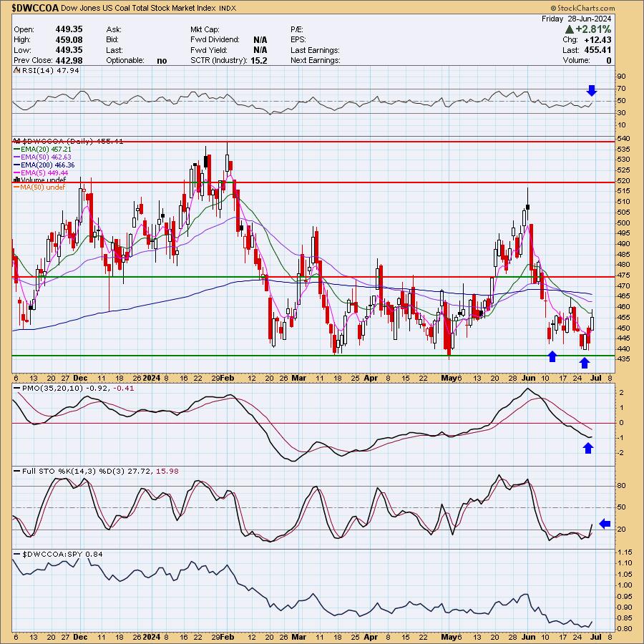Screen dimensions: 644x644
Task: Click the purple EMA(50) legend line marker
Action: [x=17, y=157]
